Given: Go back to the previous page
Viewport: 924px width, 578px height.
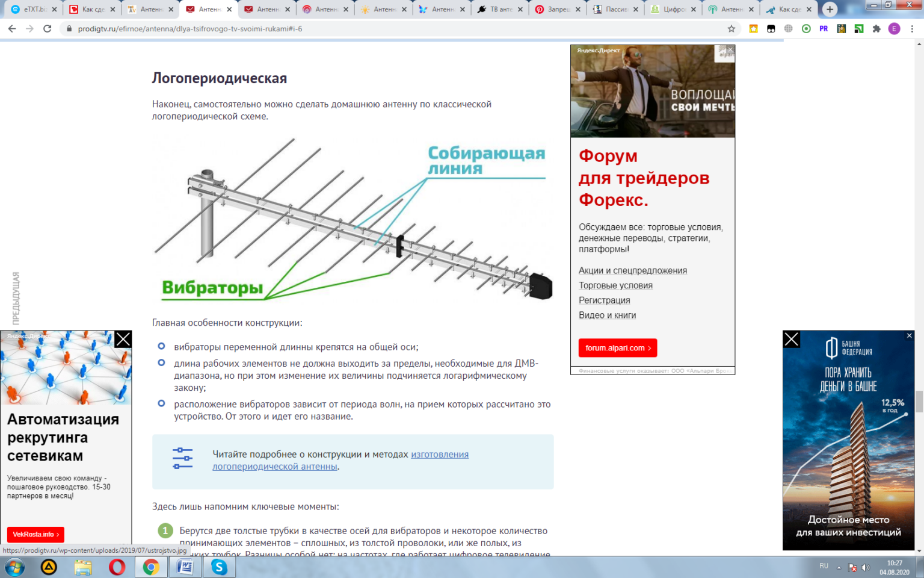Looking at the screenshot, I should click(12, 28).
